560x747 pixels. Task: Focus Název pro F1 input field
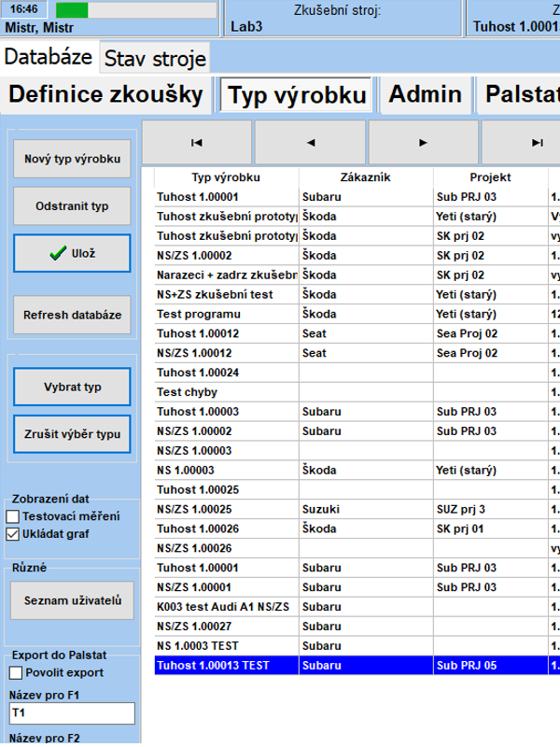(x=72, y=713)
